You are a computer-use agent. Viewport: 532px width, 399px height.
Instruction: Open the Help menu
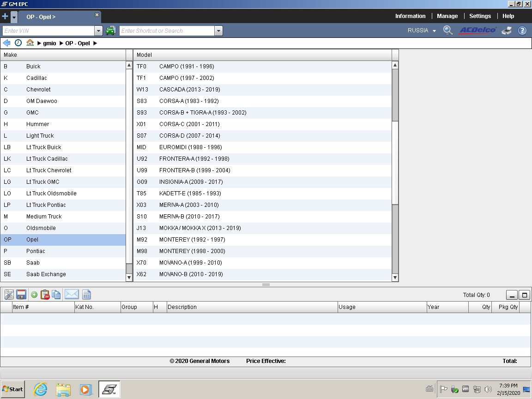click(x=508, y=16)
